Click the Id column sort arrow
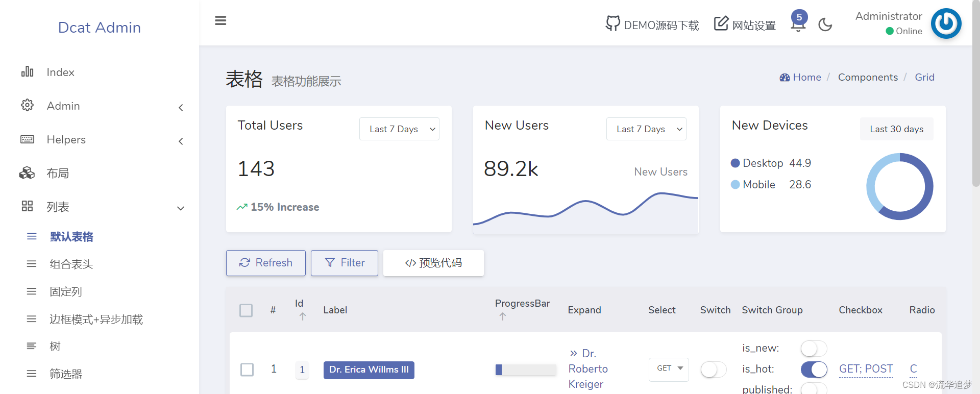This screenshot has width=980, height=394. pos(303,317)
